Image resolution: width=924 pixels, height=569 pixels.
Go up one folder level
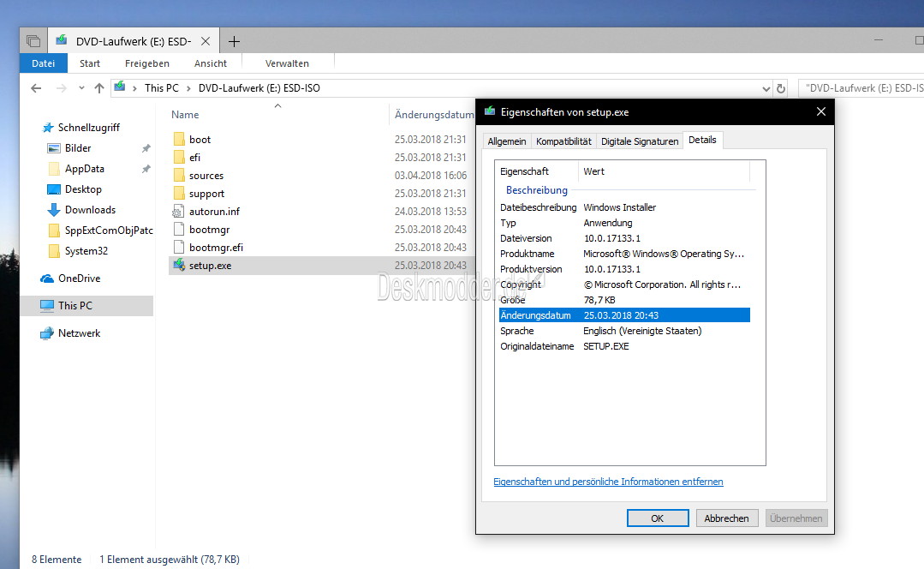tap(99, 88)
